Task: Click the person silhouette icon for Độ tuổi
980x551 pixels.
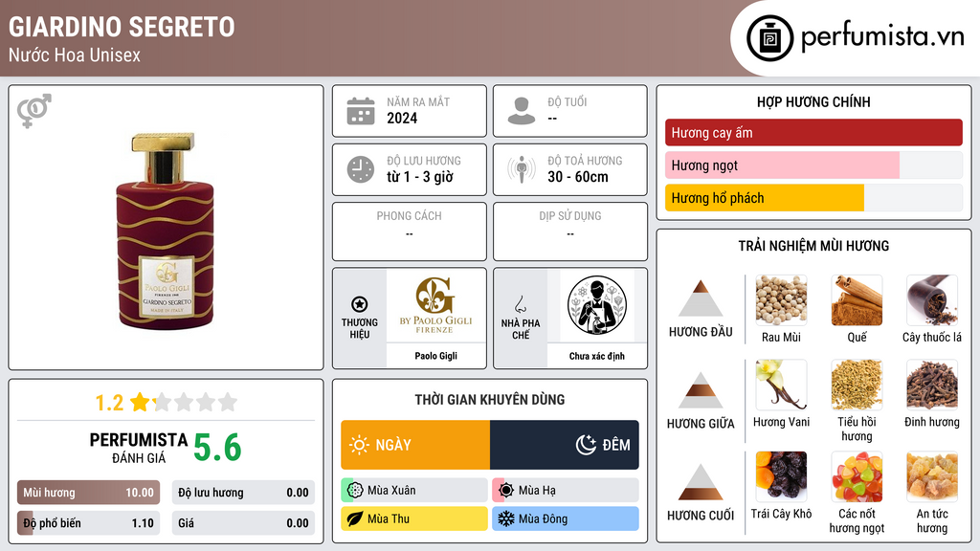Action: pos(522,111)
